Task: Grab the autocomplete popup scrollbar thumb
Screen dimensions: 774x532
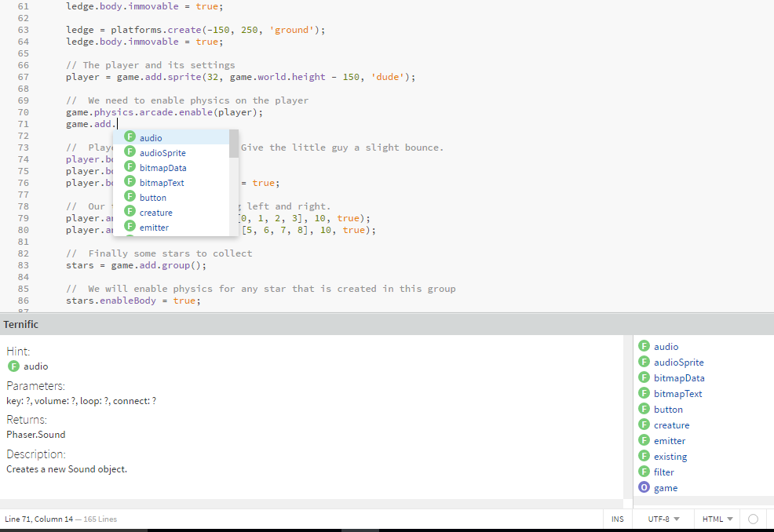Action: (x=234, y=144)
